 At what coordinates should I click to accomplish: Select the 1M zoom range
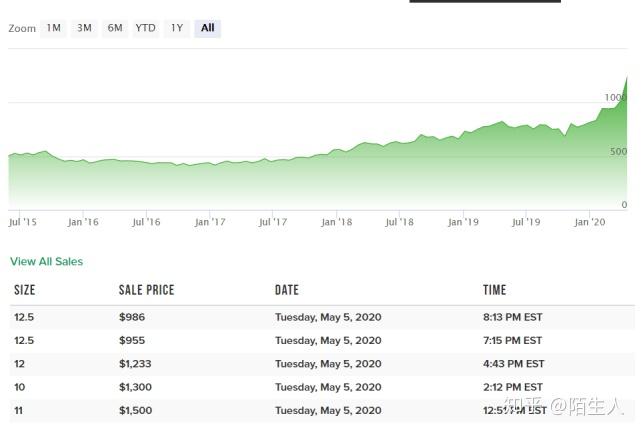click(x=53, y=28)
